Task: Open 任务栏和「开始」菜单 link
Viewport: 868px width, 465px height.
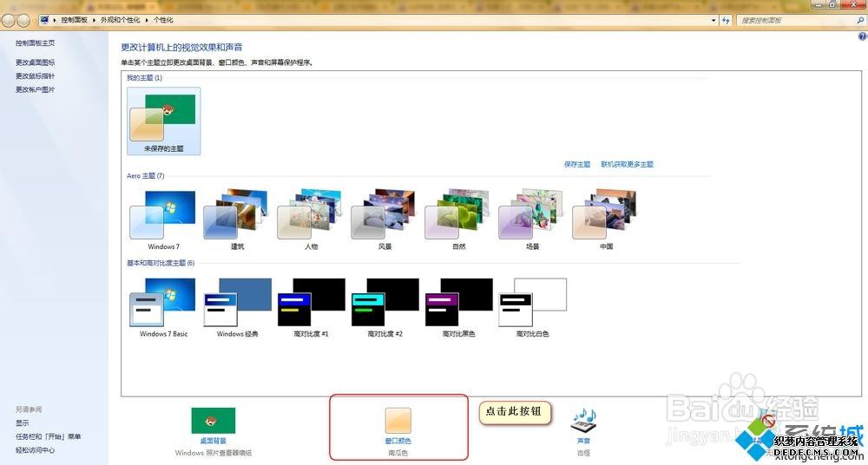Action: [48, 436]
